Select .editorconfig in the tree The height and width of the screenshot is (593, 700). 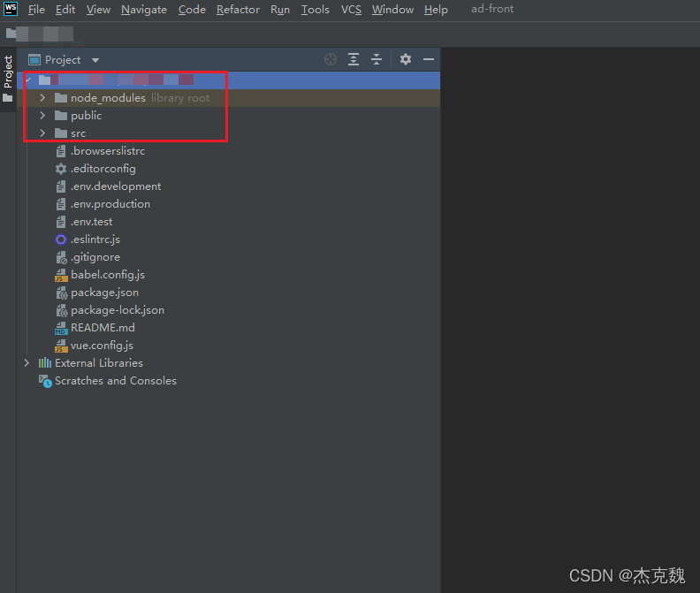(103, 169)
